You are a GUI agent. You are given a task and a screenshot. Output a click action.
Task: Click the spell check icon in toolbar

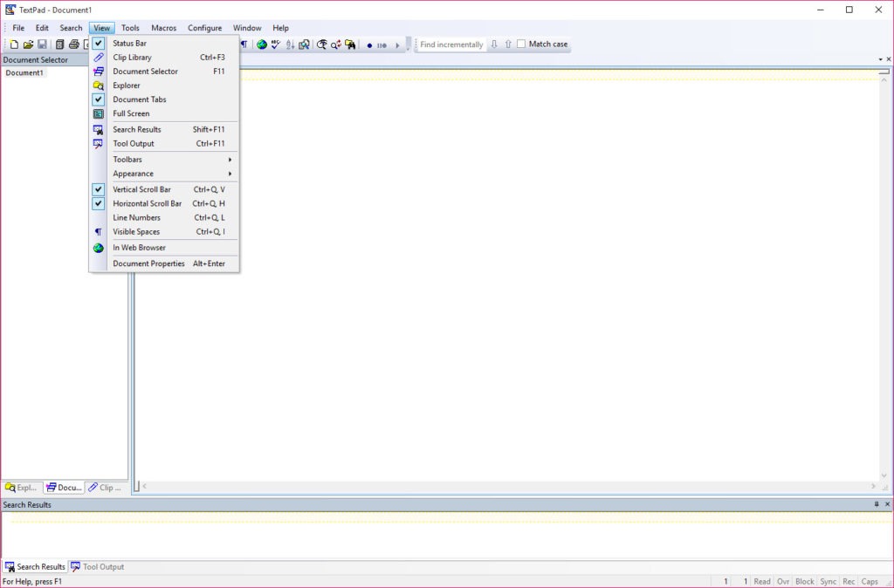pyautogui.click(x=276, y=44)
